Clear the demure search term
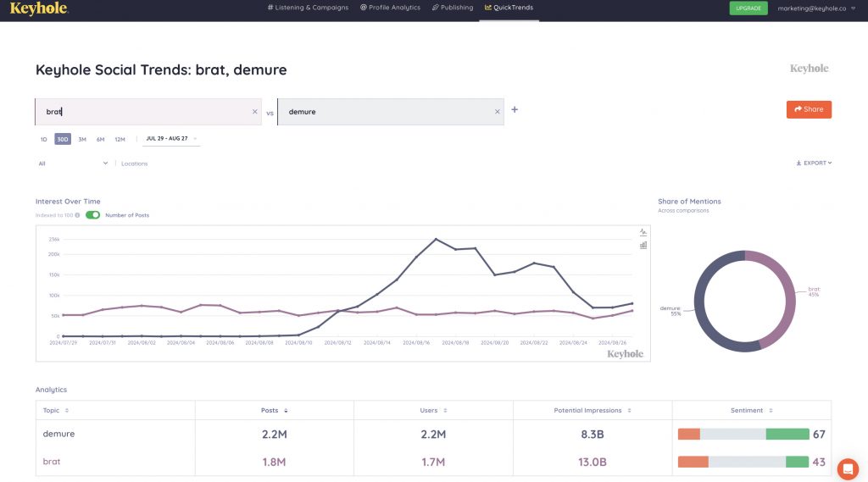 pos(497,112)
